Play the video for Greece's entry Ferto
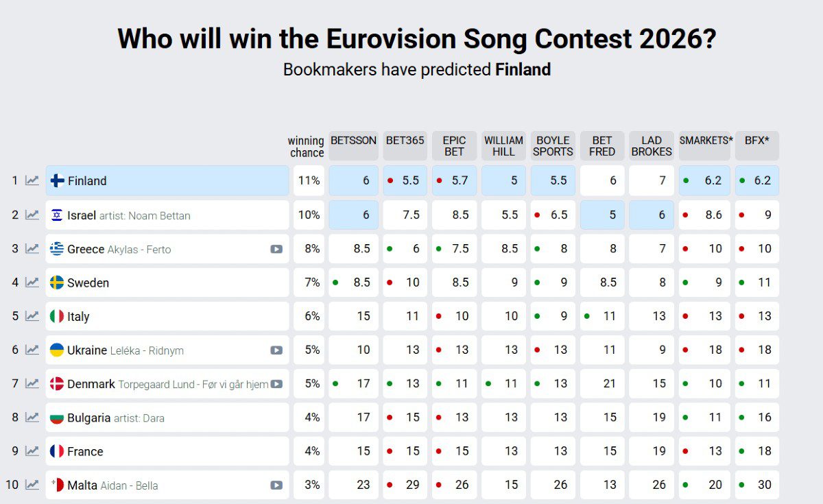The image size is (823, 504). 277,248
